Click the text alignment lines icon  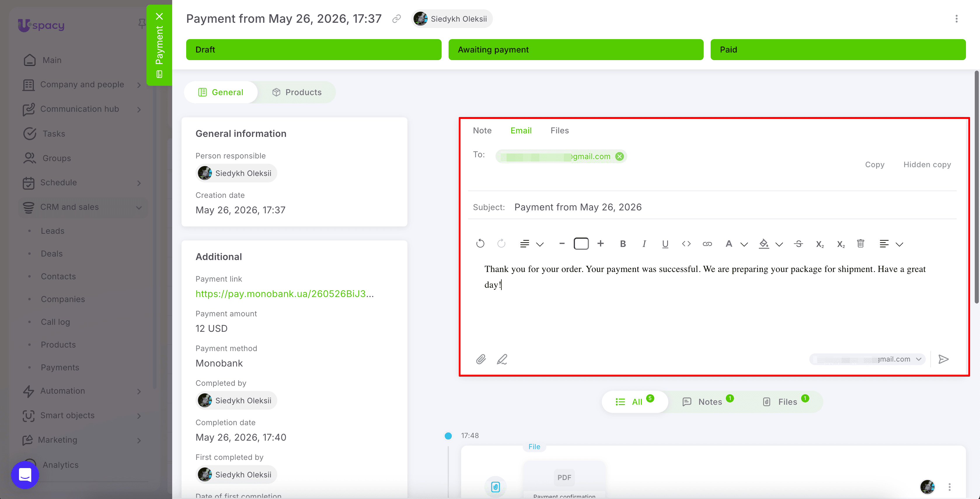coord(884,244)
